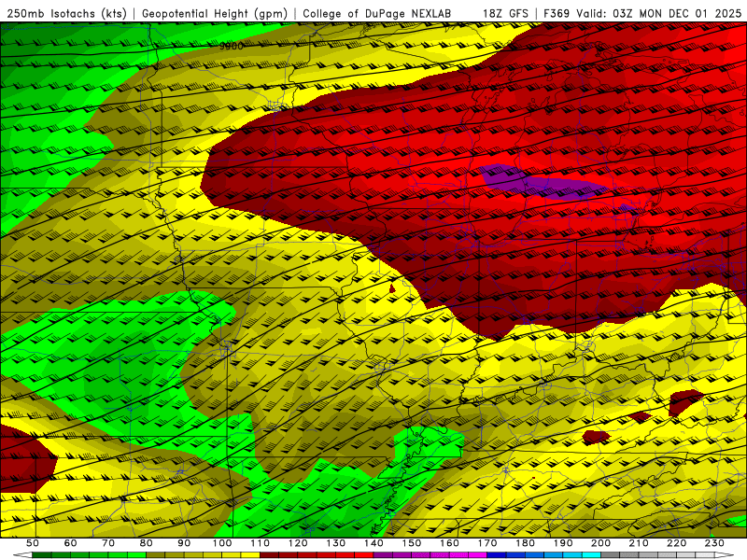
Task: Click the legend value 120
Action: pyautogui.click(x=298, y=543)
